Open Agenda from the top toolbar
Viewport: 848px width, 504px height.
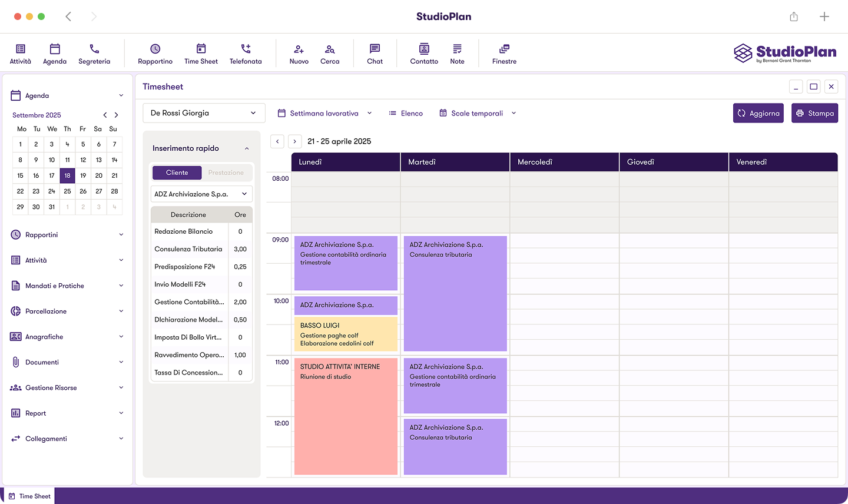[x=55, y=54]
